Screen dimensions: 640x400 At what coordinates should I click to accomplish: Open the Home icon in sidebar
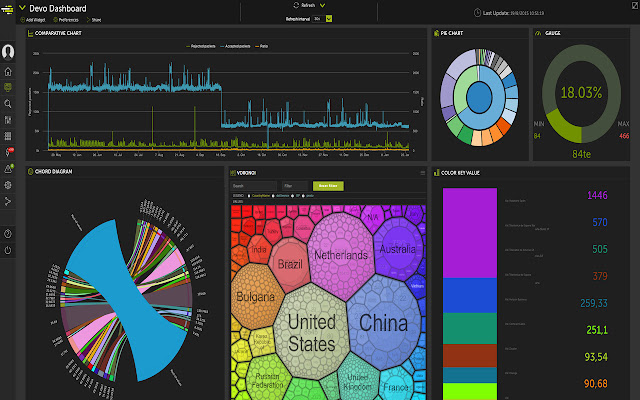(x=8, y=72)
